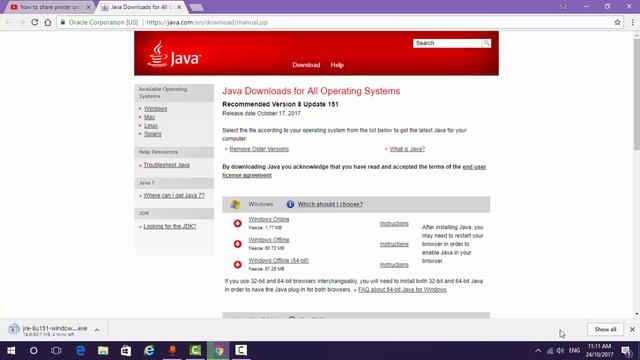Click the downloaded jre-8u151 file icon

[x=13, y=329]
